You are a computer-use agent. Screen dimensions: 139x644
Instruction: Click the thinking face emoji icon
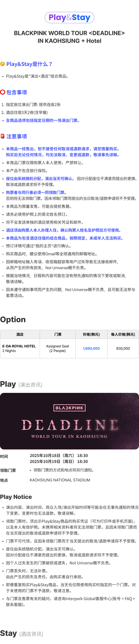pos(3,64)
